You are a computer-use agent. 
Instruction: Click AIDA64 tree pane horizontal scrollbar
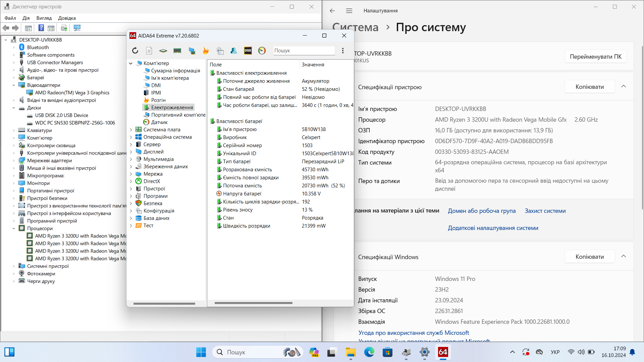[164, 304]
